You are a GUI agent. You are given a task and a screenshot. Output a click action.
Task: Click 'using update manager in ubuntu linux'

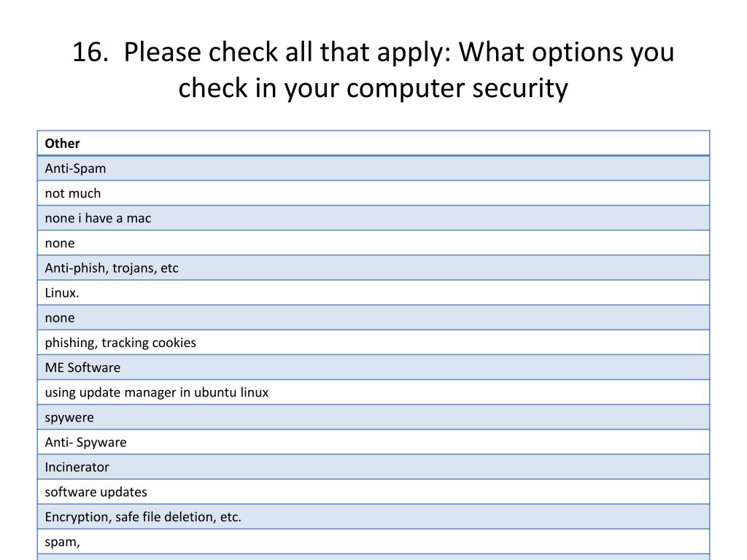(x=373, y=392)
